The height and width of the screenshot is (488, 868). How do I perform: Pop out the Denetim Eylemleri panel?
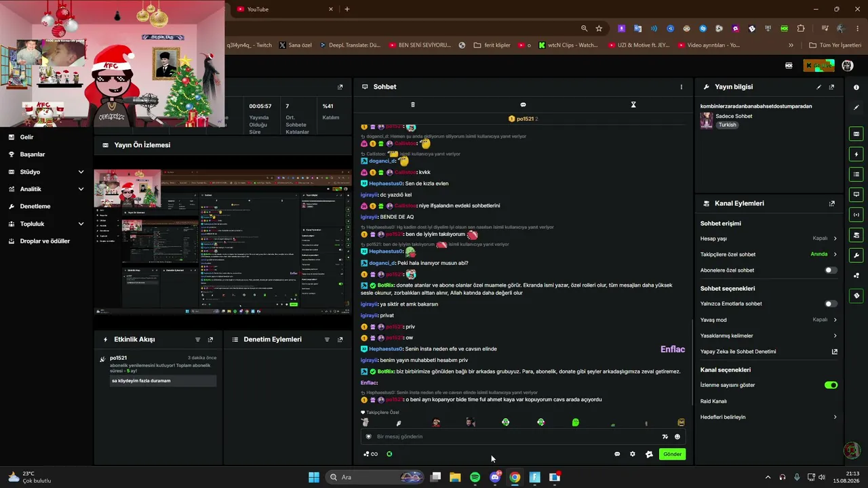pos(340,340)
